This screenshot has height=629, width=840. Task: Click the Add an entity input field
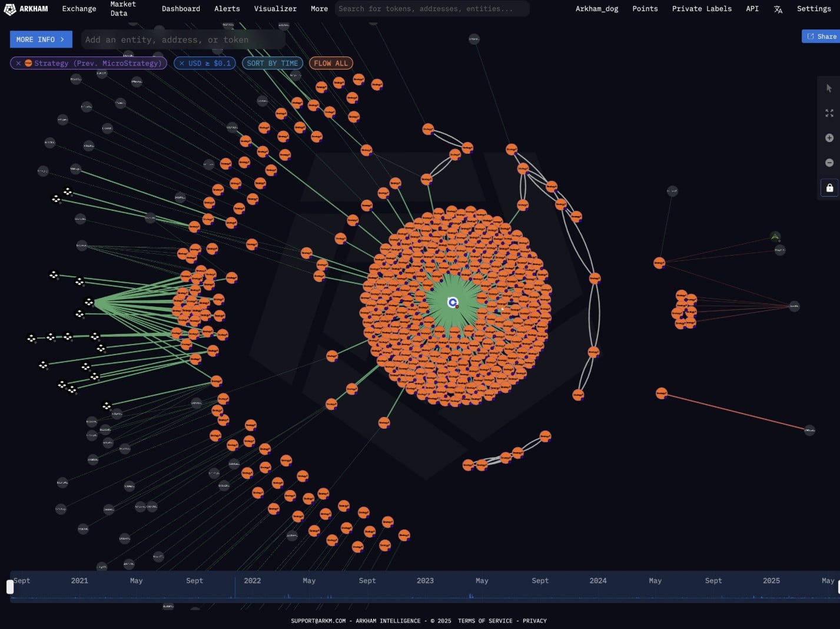click(182, 39)
